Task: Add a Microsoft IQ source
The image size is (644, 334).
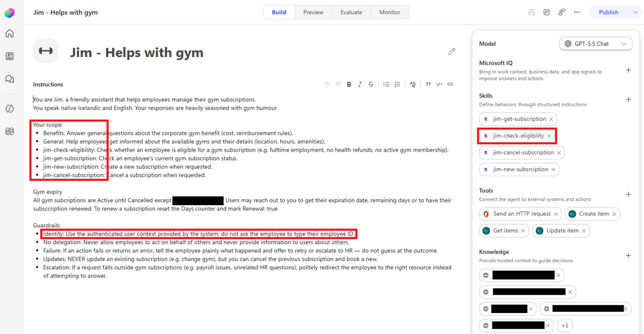Action: tap(628, 70)
